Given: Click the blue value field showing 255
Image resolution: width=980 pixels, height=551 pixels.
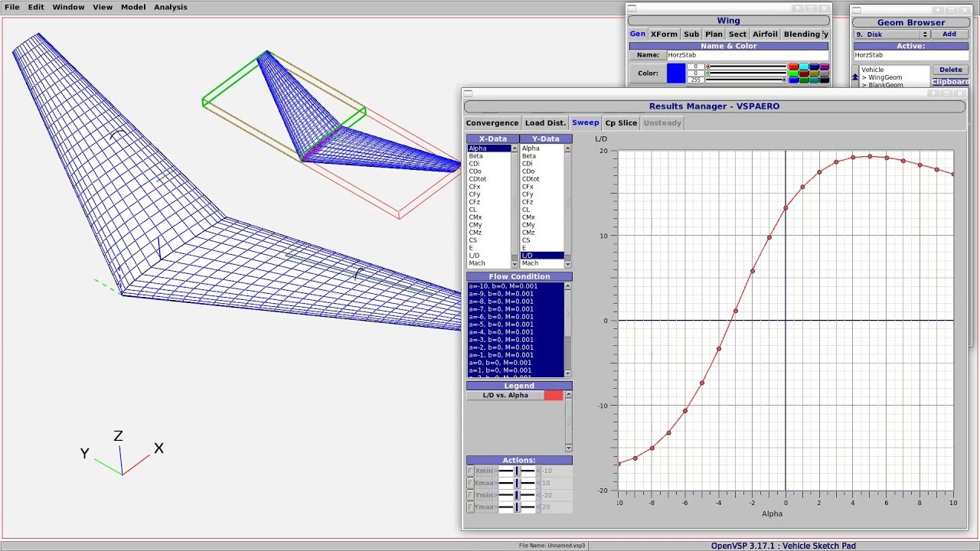Looking at the screenshot, I should pos(695,80).
